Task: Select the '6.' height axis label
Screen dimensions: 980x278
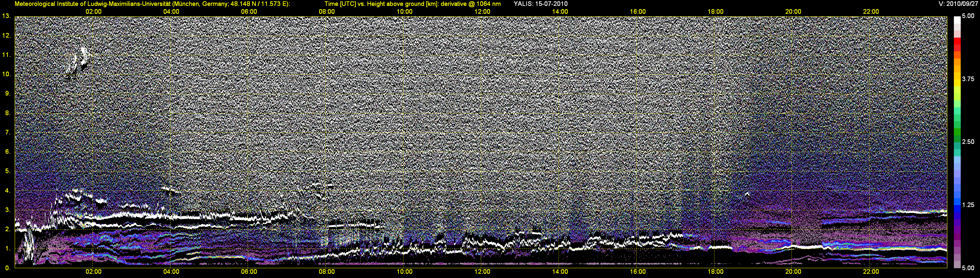Action: pos(8,151)
